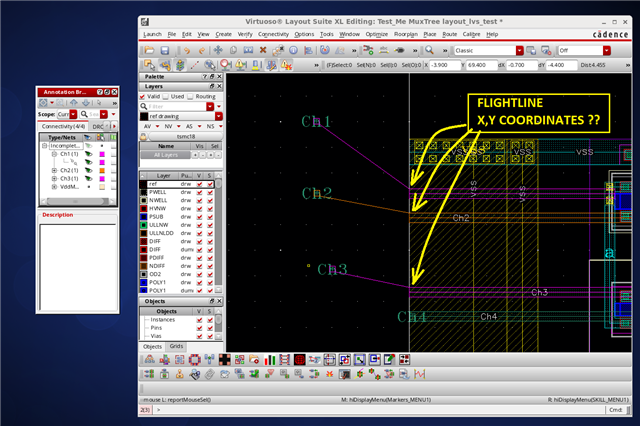The width and height of the screenshot is (640, 426).
Task: Click the red burst flightline icon
Action: pos(330,374)
